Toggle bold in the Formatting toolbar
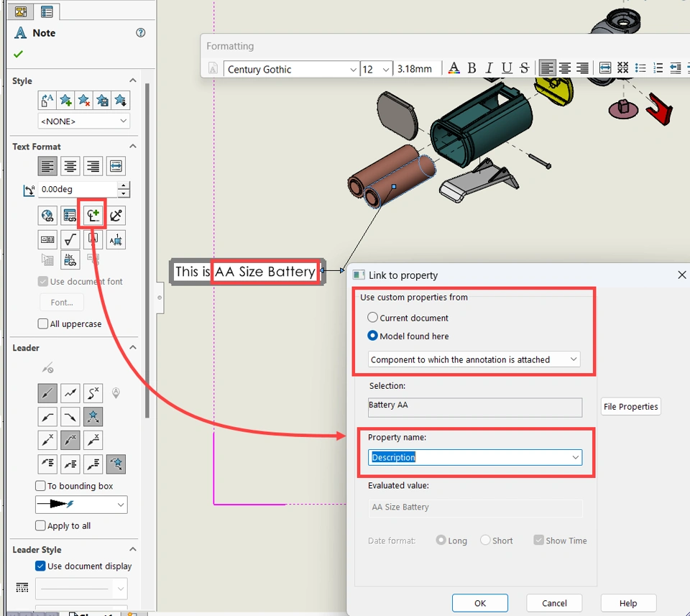 click(x=471, y=68)
